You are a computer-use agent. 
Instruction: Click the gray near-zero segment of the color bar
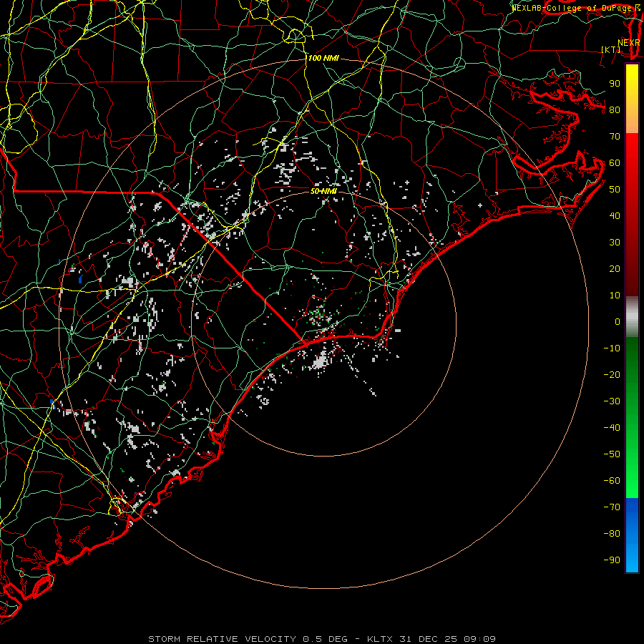click(x=632, y=317)
